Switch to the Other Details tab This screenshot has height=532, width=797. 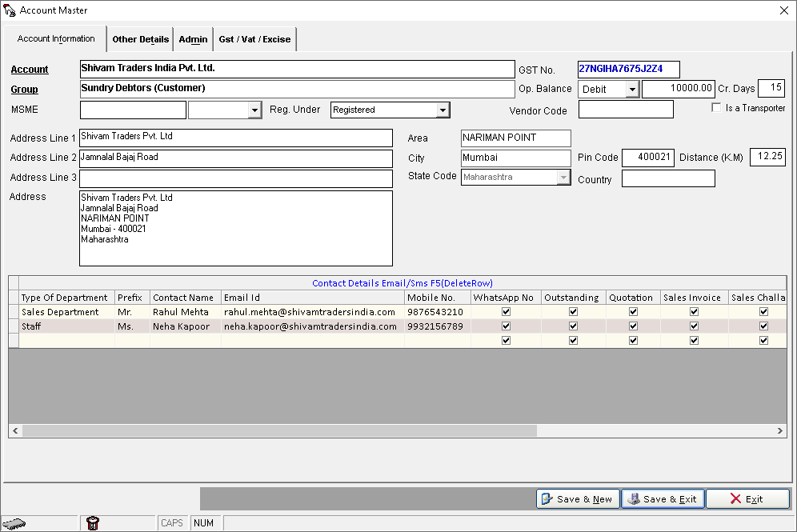[140, 39]
